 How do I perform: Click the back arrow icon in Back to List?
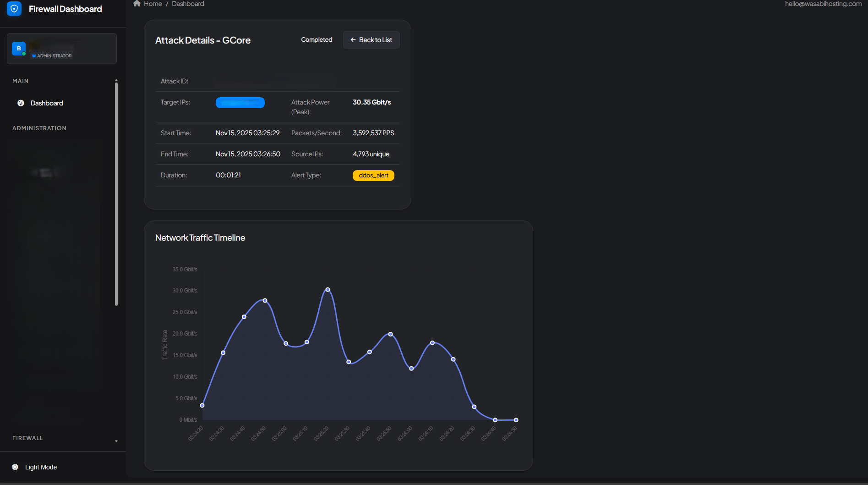pos(353,40)
